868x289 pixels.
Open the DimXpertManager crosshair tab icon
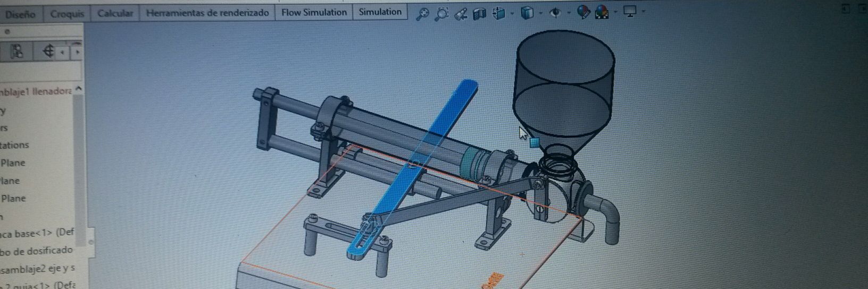(x=48, y=51)
